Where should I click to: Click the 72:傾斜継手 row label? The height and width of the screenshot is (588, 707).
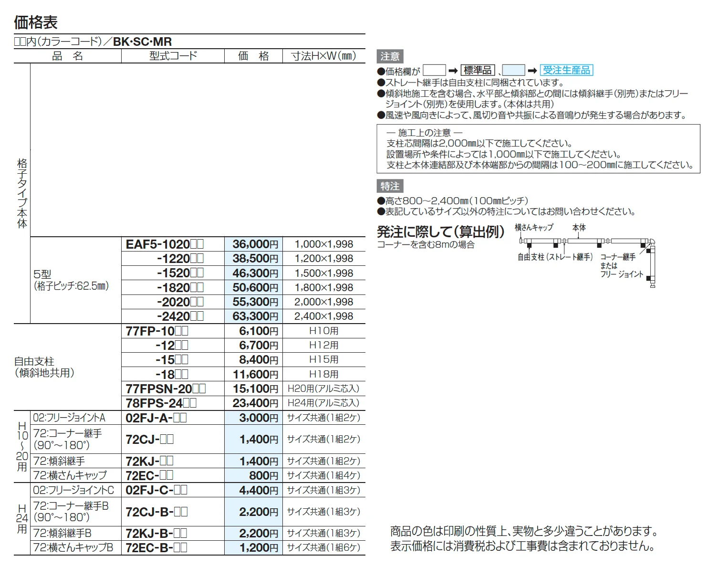(59, 462)
